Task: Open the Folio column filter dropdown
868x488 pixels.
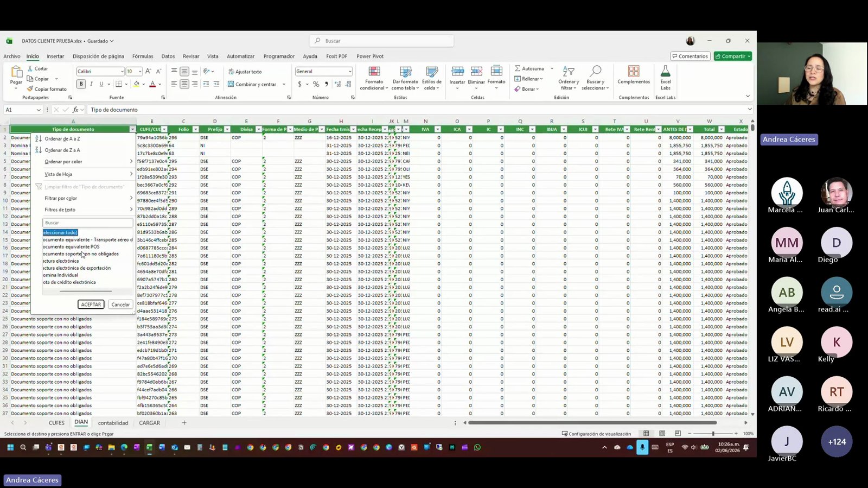Action: pos(195,129)
